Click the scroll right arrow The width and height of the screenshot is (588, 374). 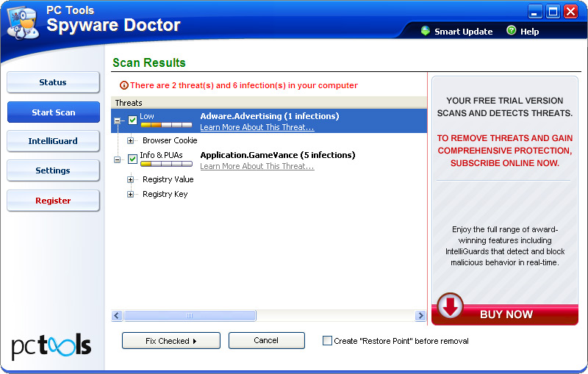click(x=420, y=315)
